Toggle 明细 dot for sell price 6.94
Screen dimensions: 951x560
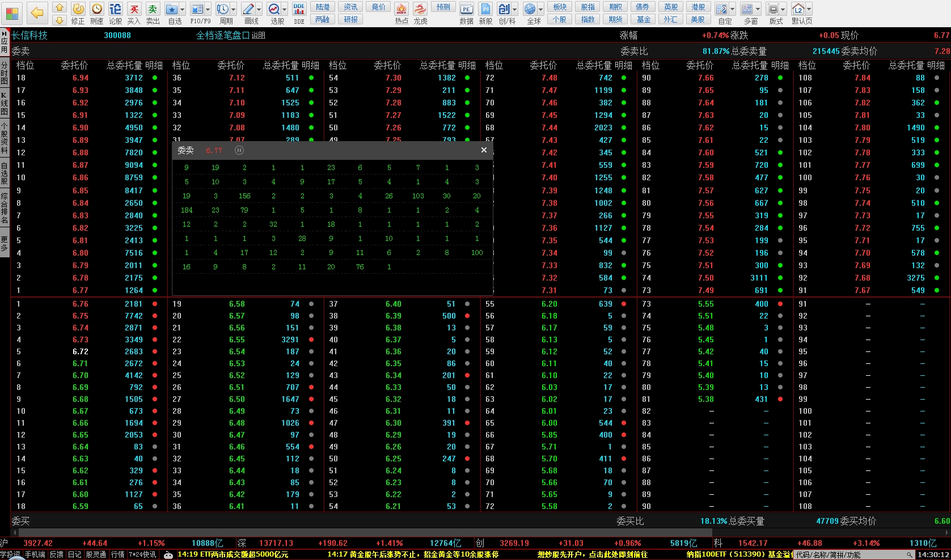coord(155,78)
